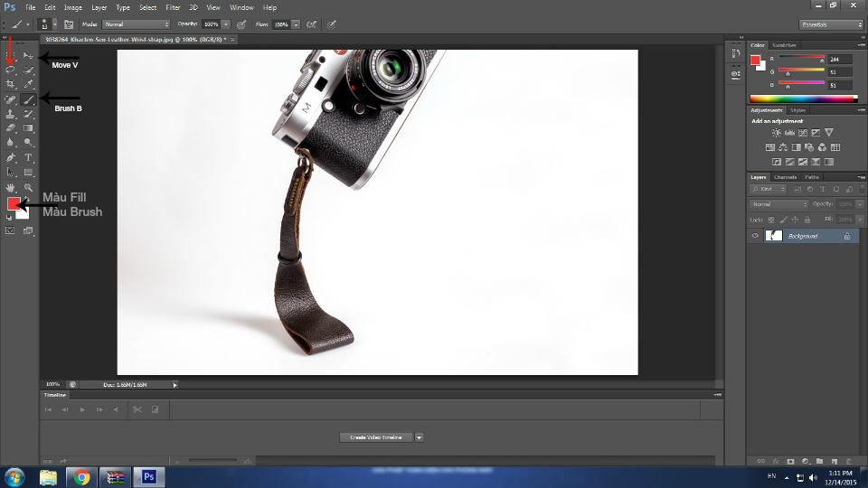The height and width of the screenshot is (488, 868).
Task: Select the Zoom tool
Action: 28,188
